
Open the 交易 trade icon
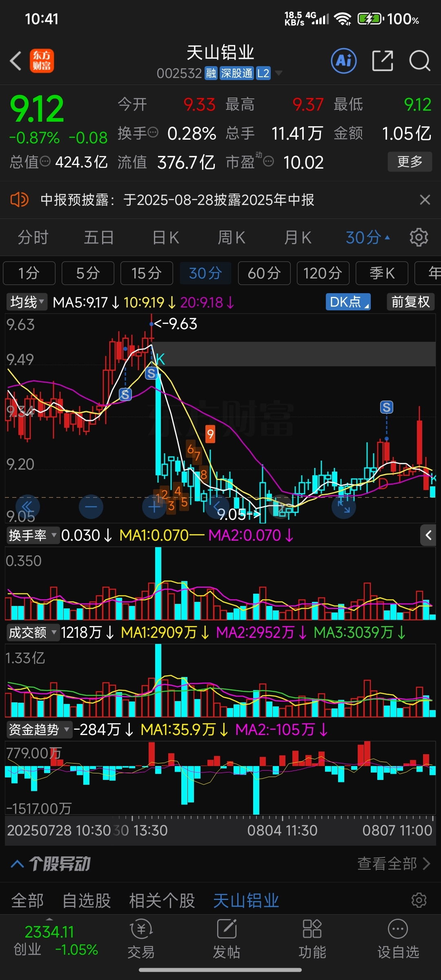click(141, 939)
